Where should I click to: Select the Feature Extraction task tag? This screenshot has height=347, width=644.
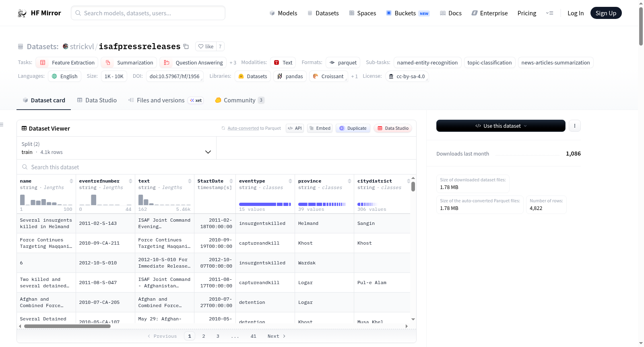[67, 62]
